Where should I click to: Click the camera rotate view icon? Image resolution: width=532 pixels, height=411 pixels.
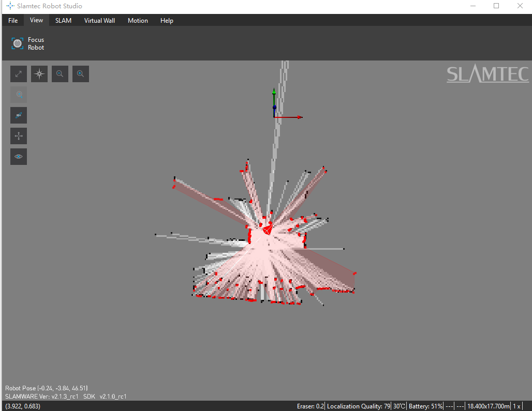click(x=19, y=115)
